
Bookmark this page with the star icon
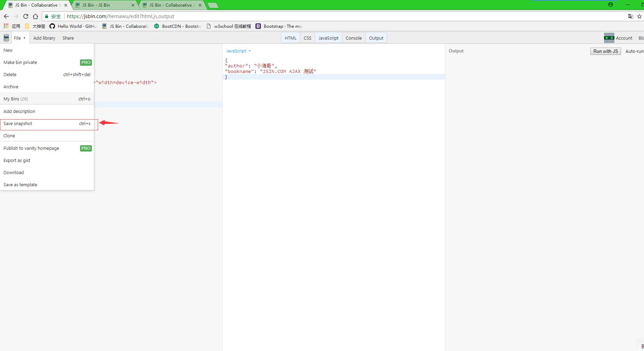pos(639,16)
